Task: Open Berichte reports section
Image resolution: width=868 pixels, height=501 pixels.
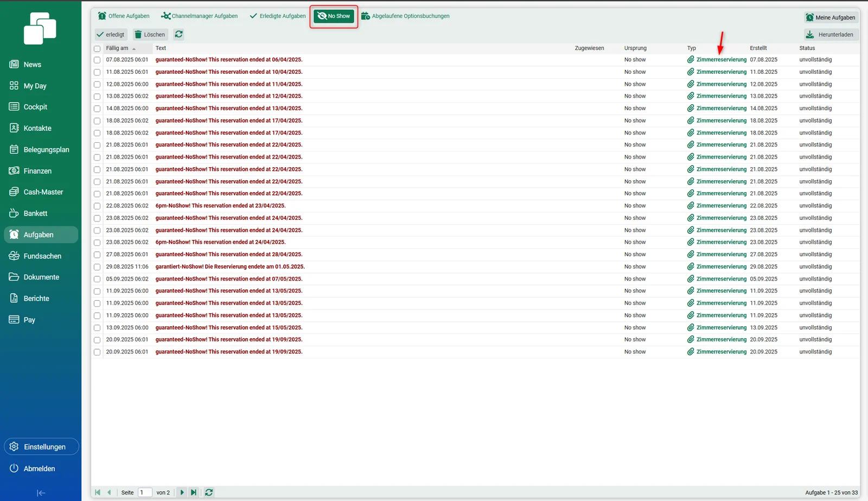Action: [41, 299]
